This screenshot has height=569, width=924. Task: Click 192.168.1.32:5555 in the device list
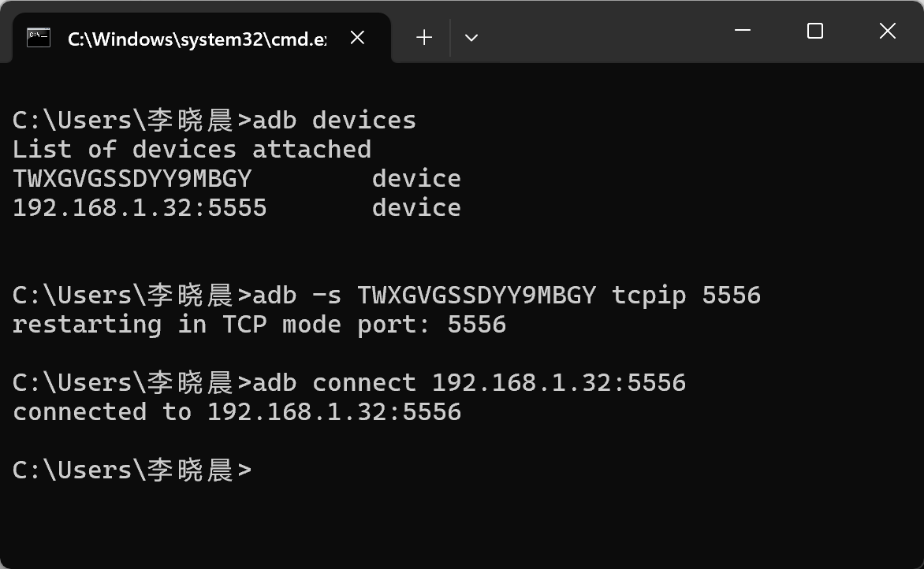[x=140, y=207]
